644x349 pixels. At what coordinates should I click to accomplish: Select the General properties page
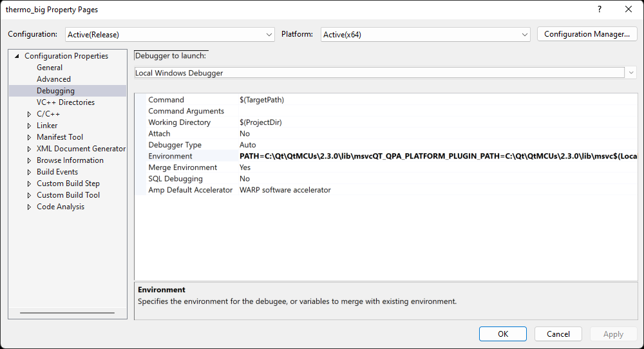point(50,68)
